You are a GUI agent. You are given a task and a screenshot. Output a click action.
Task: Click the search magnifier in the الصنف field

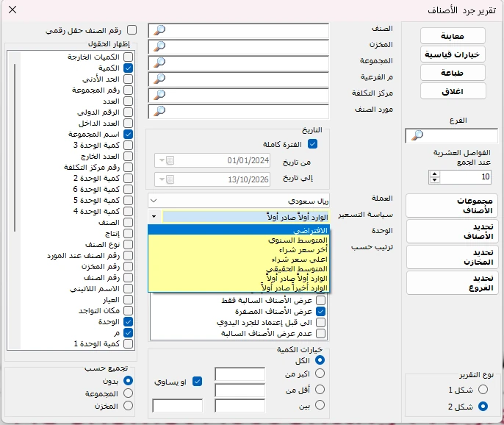point(159,30)
